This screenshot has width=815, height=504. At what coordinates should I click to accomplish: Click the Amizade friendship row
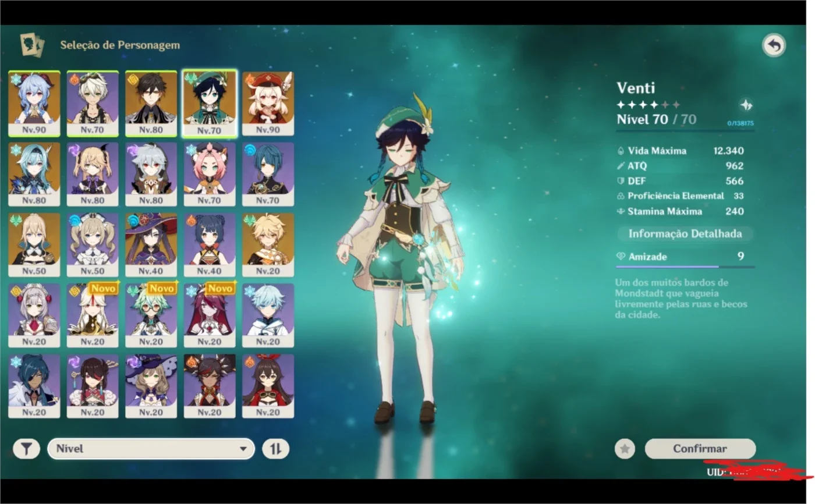(x=685, y=257)
